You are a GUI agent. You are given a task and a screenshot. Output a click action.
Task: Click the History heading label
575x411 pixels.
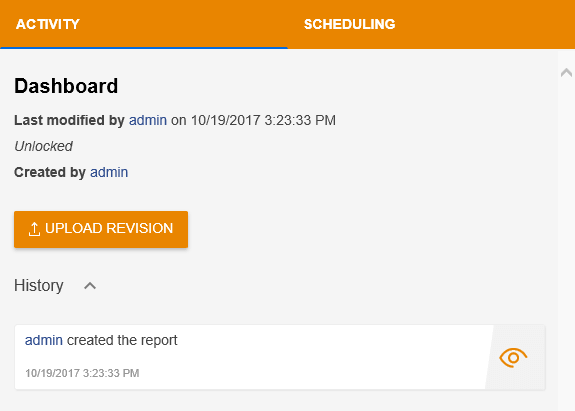[x=39, y=286]
